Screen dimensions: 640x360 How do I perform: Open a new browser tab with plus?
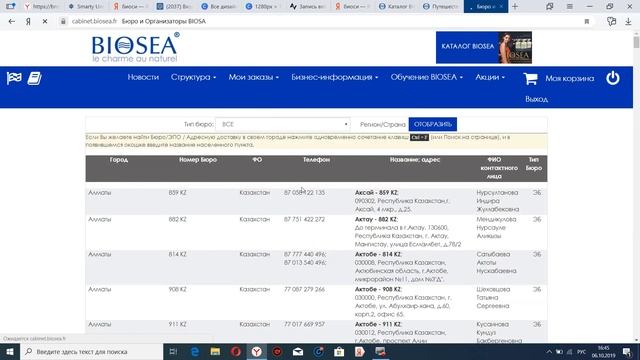pos(515,7)
